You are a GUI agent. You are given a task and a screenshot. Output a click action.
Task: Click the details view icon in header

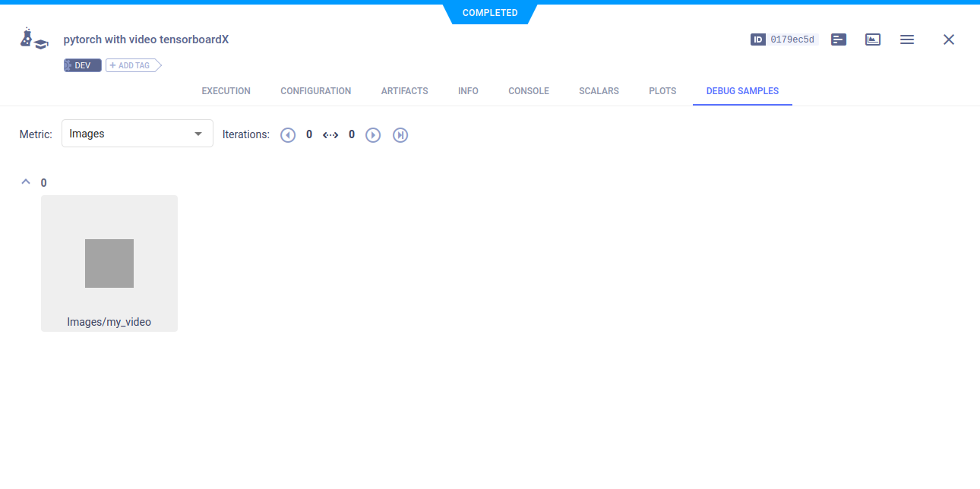[x=838, y=39]
